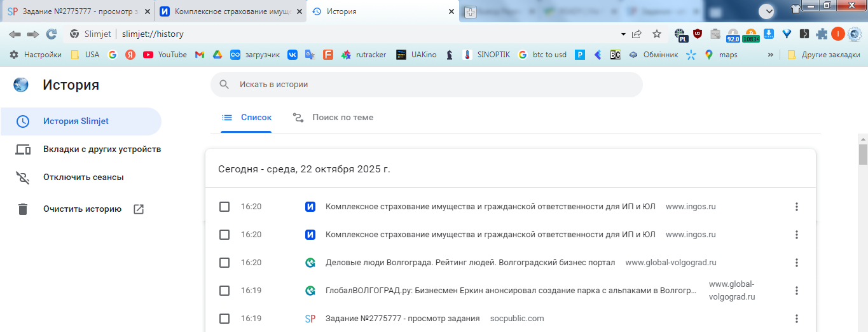
Task: Open the Kyivstar star bookmark icon
Action: (691, 55)
